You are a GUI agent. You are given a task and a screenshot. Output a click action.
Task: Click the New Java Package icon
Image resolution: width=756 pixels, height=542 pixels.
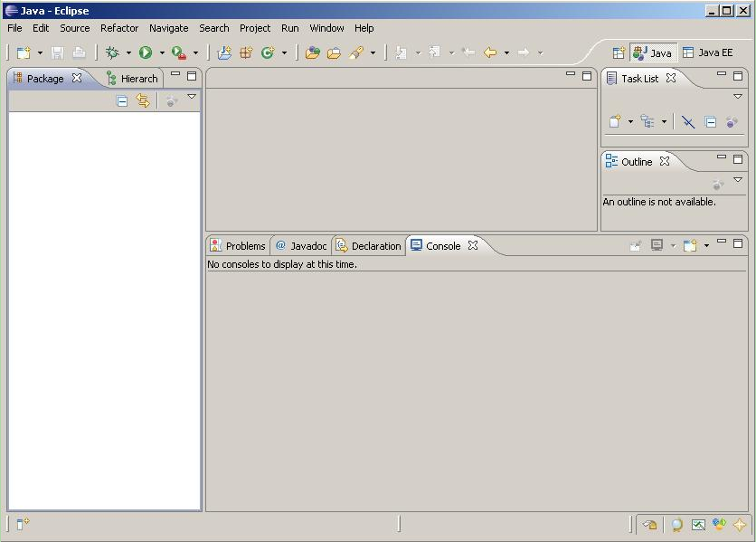pyautogui.click(x=246, y=52)
